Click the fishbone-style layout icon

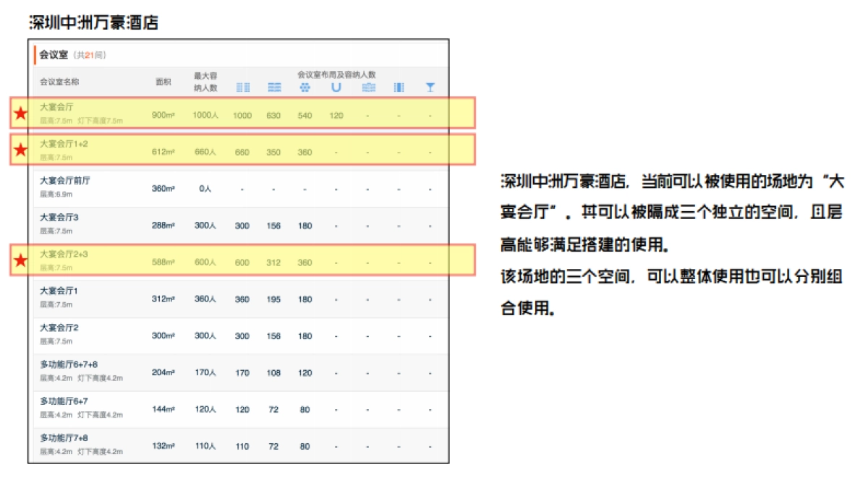399,87
